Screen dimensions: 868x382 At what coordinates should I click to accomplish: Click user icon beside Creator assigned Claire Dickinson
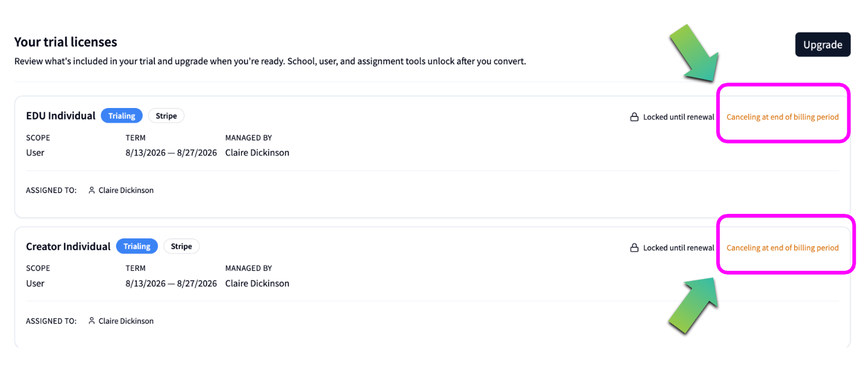click(91, 321)
